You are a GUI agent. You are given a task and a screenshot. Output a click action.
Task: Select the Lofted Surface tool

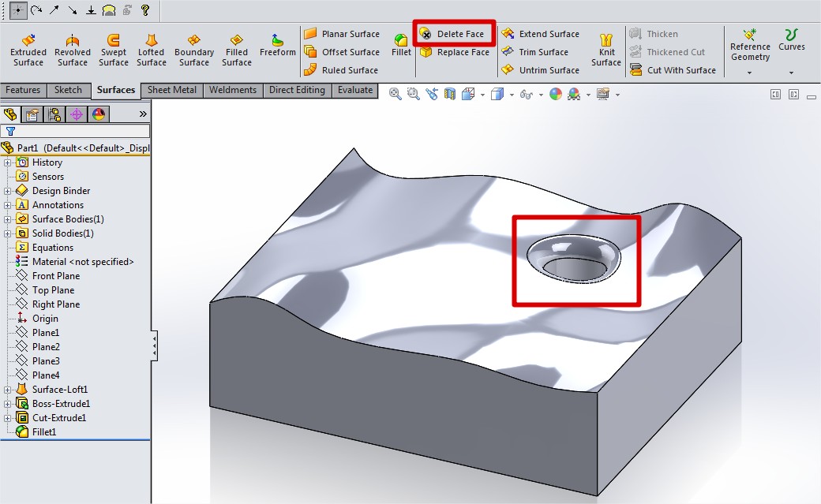(x=152, y=49)
